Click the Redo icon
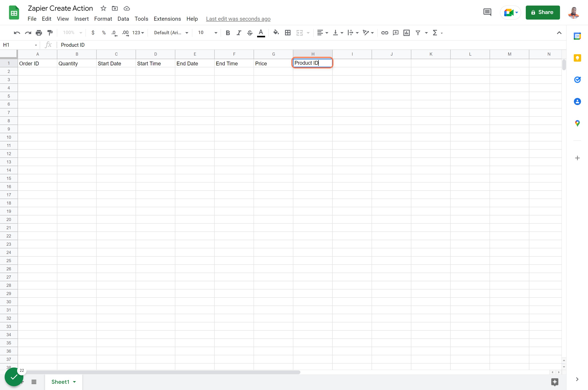The image size is (588, 390). 28,33
